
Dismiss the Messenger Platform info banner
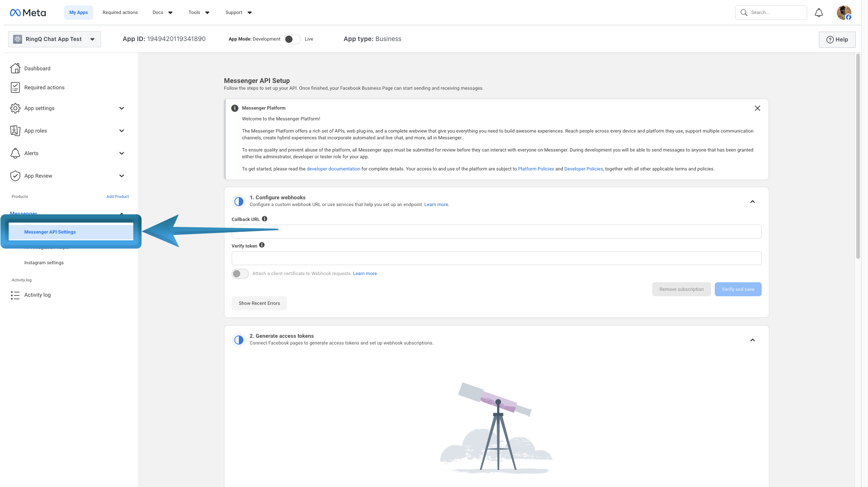pos(758,108)
